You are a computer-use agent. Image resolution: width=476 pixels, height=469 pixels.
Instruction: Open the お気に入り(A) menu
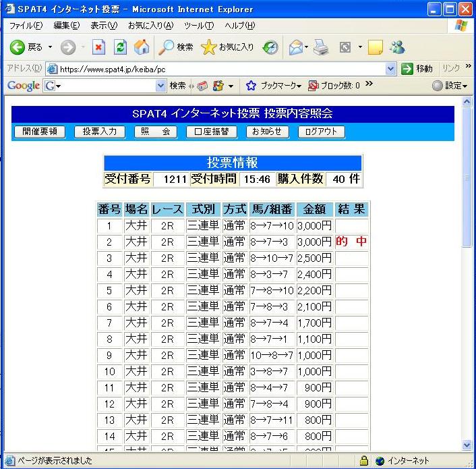(x=150, y=26)
